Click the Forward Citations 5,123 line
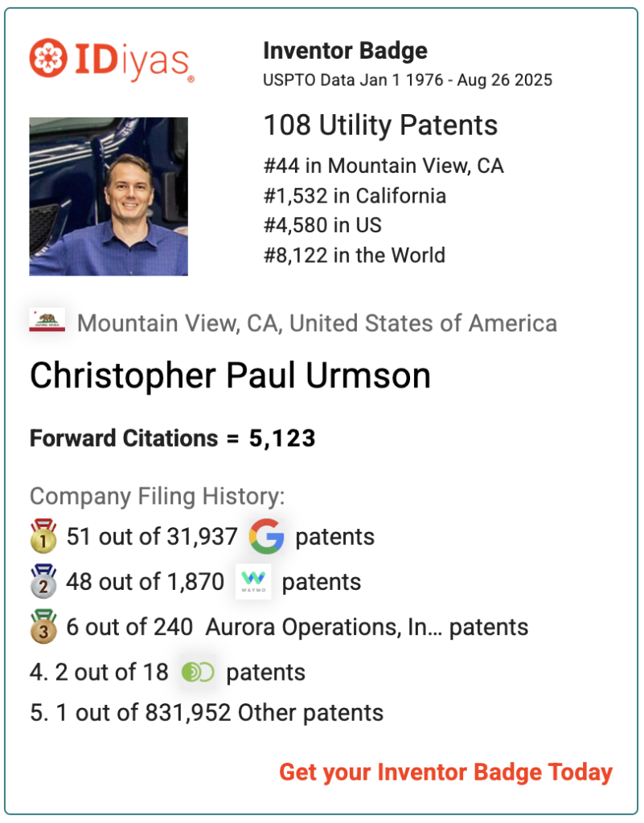The width and height of the screenshot is (644, 823). pyautogui.click(x=173, y=438)
